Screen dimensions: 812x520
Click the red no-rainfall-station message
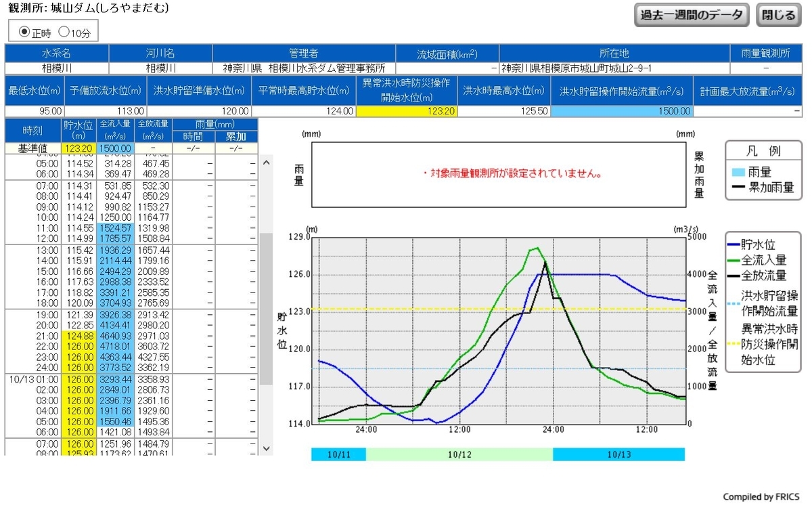(x=512, y=174)
